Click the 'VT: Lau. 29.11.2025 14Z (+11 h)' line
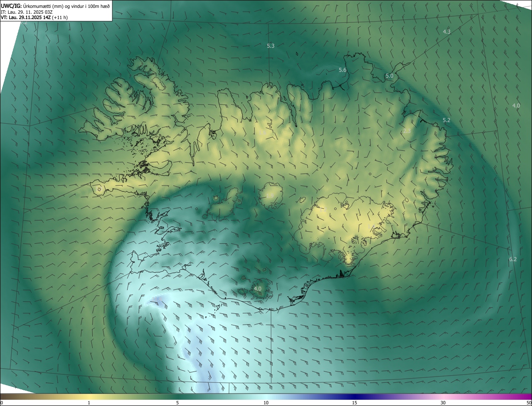The height and width of the screenshot is (406, 532). point(34,17)
